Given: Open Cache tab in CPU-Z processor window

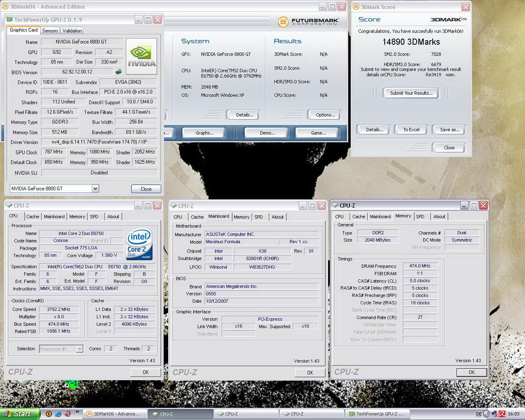Looking at the screenshot, I should 33,217.
